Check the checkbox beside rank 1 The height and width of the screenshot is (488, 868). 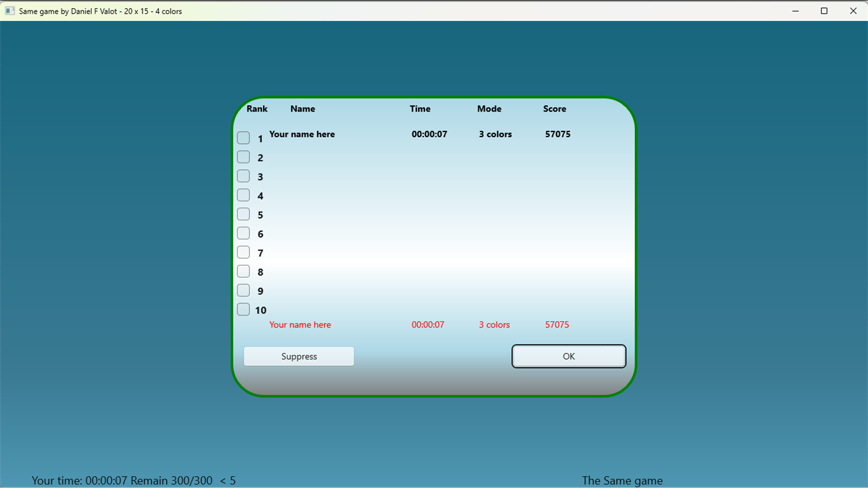coord(243,138)
